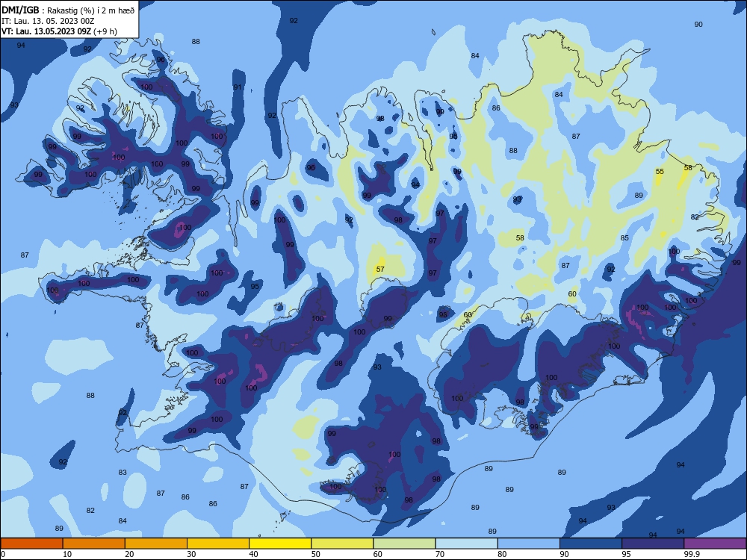The image size is (747, 560).
Task: Click the 'DMI/IGB : Rakastig (%)' title line
Action: point(68,10)
